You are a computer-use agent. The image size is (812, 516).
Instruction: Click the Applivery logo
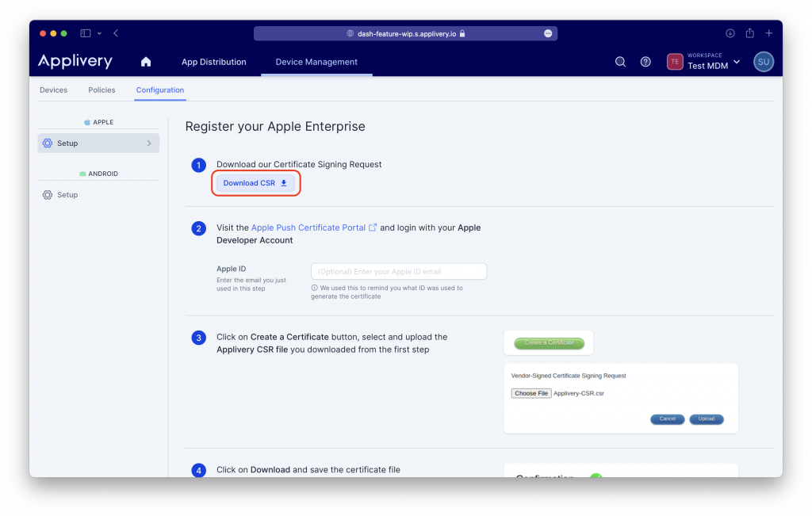(75, 62)
